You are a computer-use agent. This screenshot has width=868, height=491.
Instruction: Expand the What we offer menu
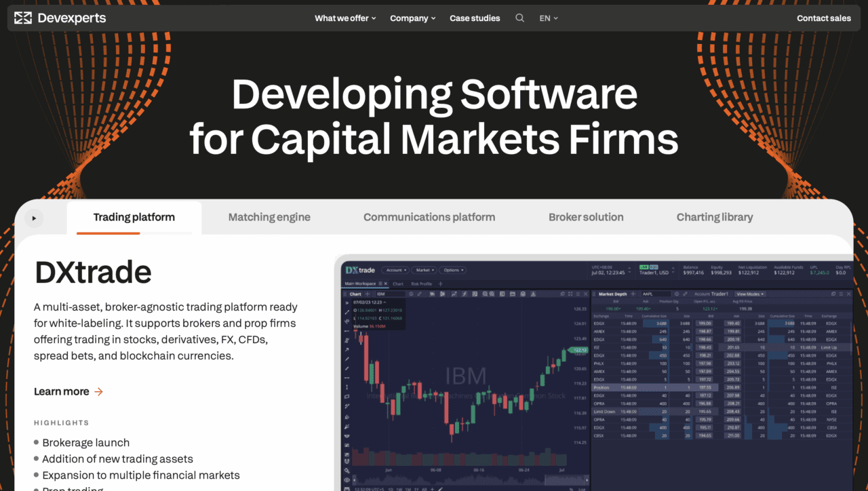tap(345, 18)
